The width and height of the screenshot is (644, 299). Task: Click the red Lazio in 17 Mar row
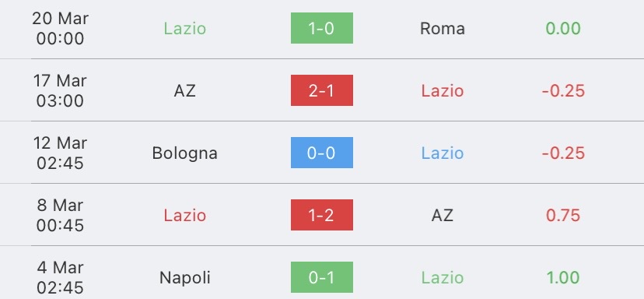click(x=443, y=91)
